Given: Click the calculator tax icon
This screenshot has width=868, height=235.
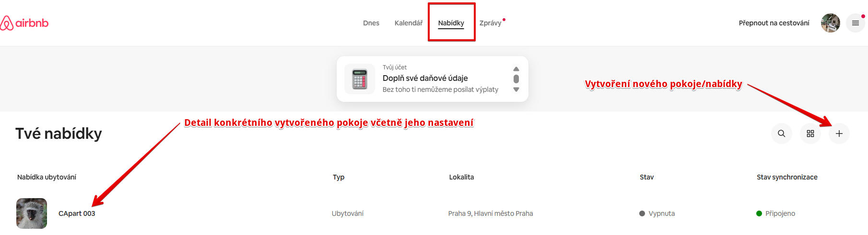Looking at the screenshot, I should 360,79.
